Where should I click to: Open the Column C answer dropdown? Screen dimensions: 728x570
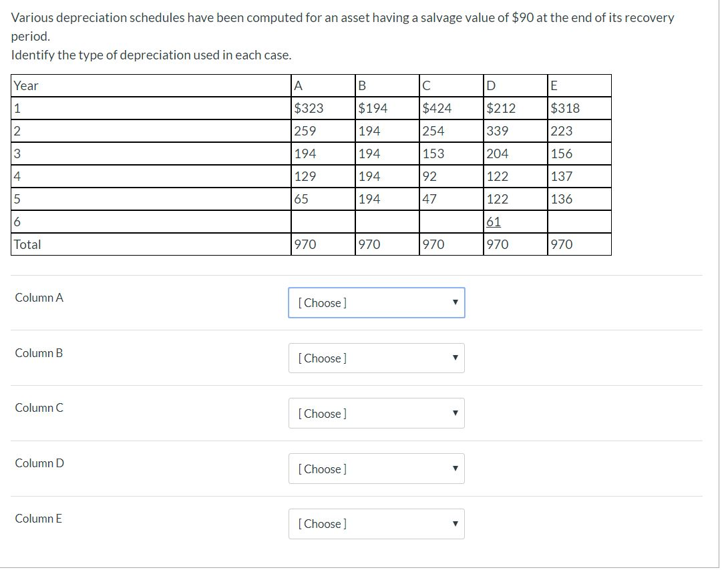point(376,413)
